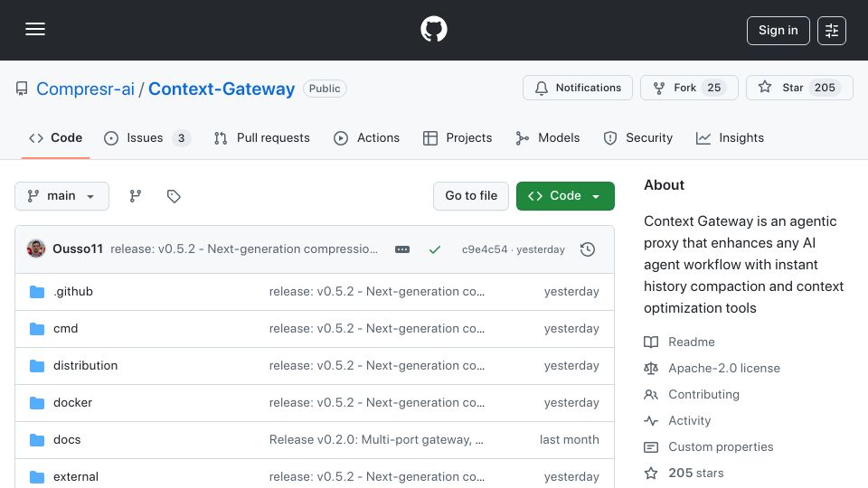The height and width of the screenshot is (488, 868).
Task: Open the docker folder
Action: point(72,403)
